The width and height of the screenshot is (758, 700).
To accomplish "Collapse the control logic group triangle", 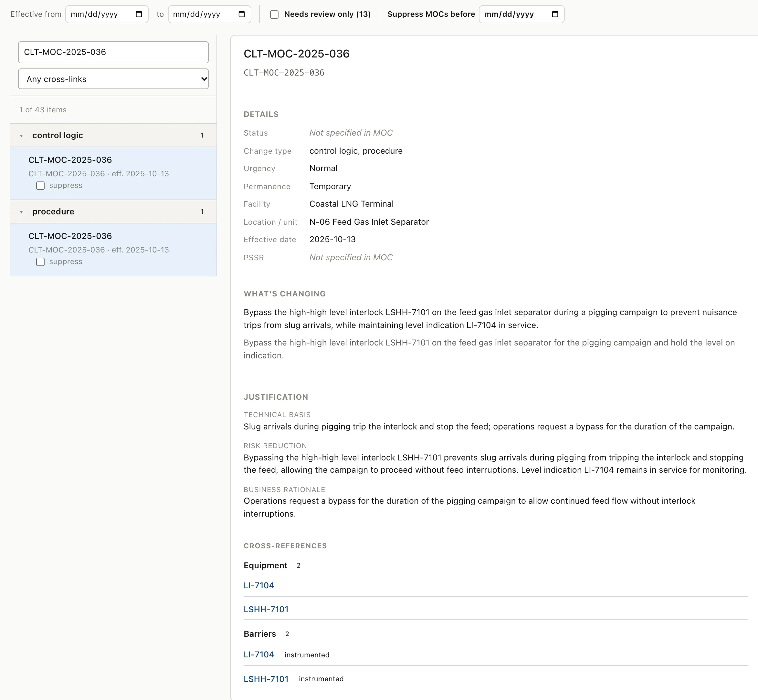I will point(22,136).
